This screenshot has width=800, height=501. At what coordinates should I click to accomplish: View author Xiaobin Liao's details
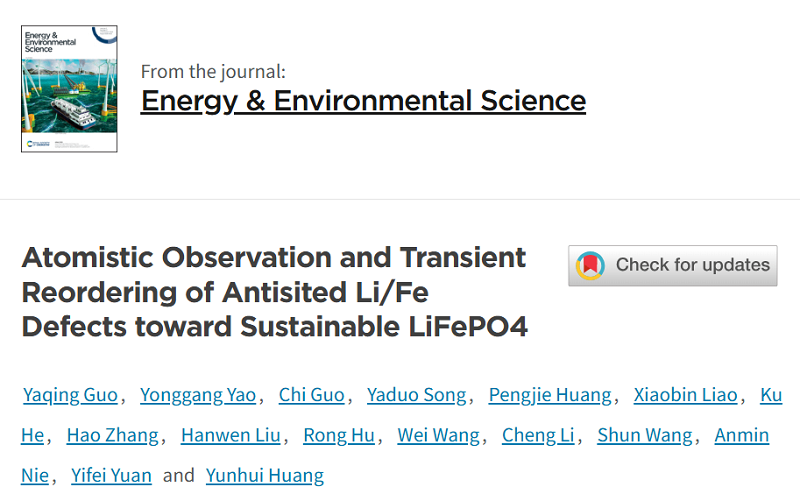pyautogui.click(x=686, y=395)
